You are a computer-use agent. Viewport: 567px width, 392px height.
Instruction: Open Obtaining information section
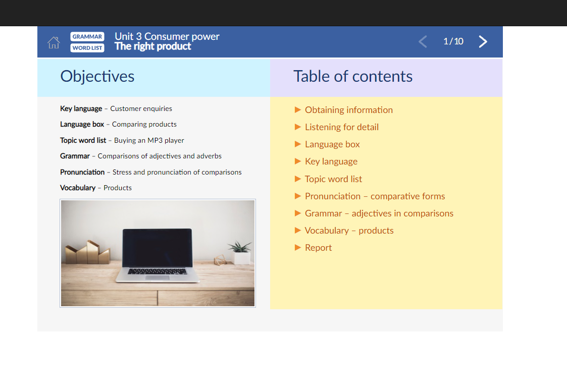click(348, 110)
